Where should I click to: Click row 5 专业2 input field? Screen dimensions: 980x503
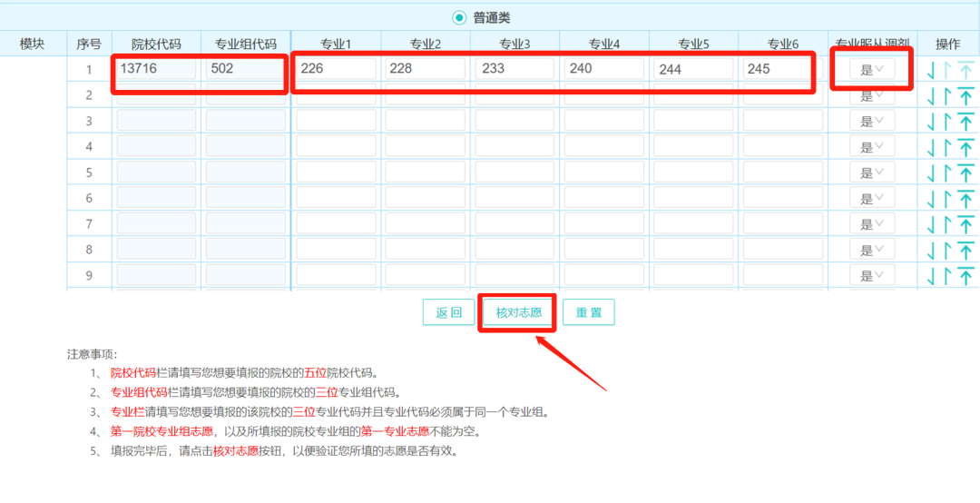pos(425,172)
